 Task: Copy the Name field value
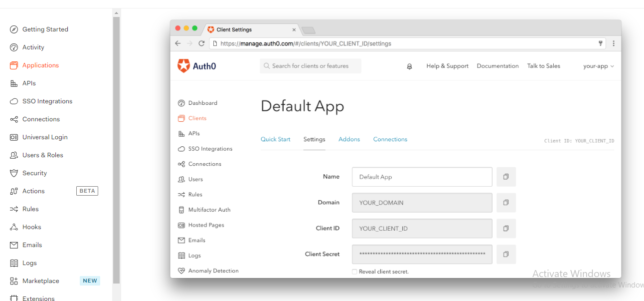point(506,177)
